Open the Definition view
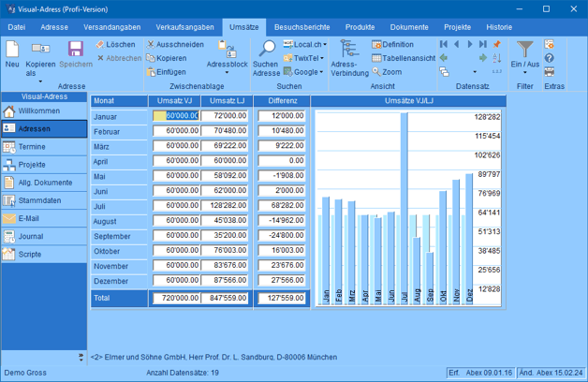This screenshot has width=588, height=382. point(392,44)
